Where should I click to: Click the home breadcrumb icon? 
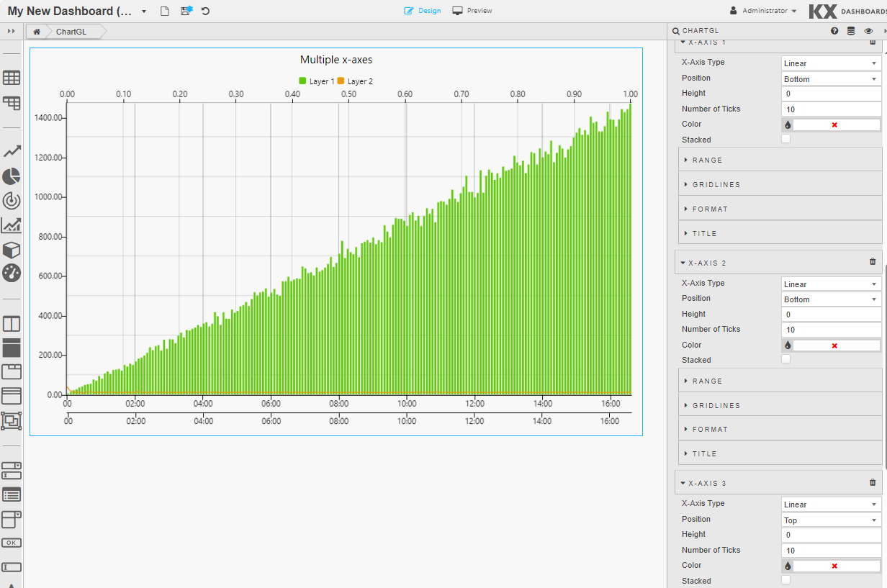click(x=37, y=32)
